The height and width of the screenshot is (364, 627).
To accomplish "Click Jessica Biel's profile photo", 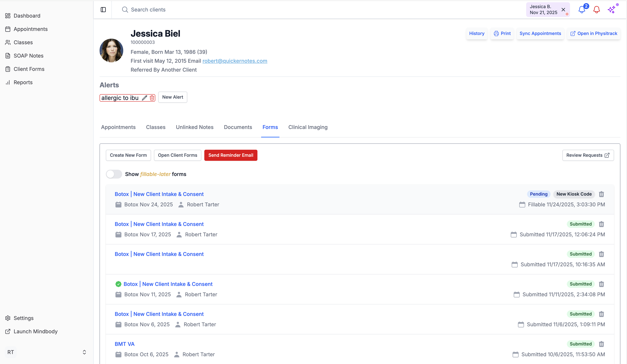I will point(111,50).
